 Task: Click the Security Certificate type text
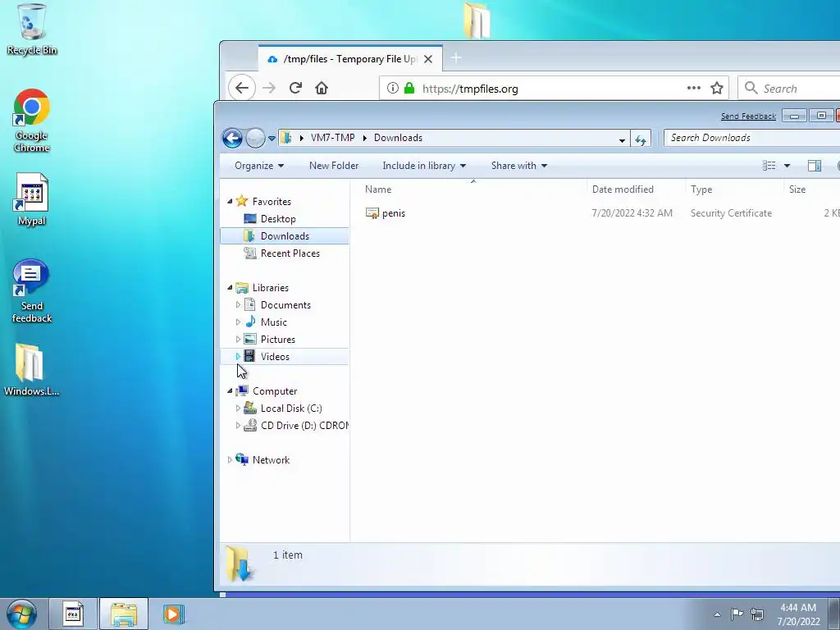(x=731, y=213)
